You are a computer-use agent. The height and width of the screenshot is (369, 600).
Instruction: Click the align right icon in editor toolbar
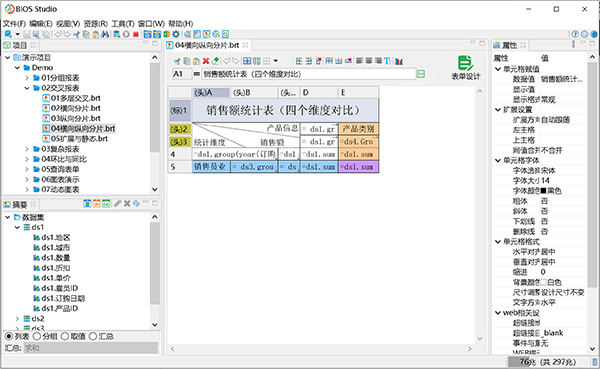pyautogui.click(x=378, y=61)
